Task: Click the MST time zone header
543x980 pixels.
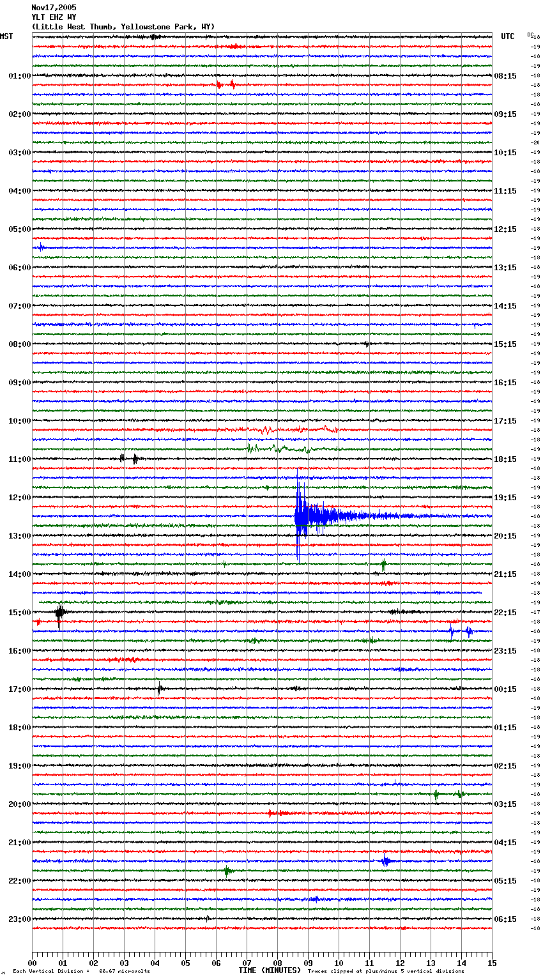Action: (x=6, y=36)
